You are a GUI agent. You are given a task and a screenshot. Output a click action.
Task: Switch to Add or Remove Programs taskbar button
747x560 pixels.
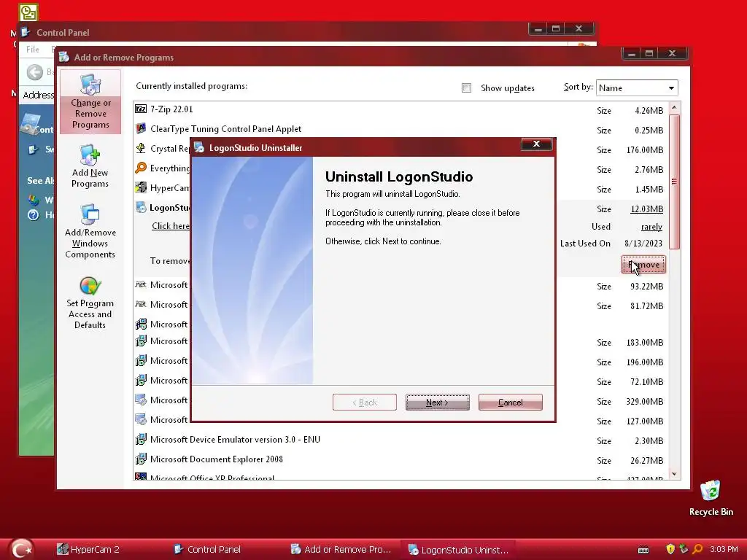coord(341,550)
